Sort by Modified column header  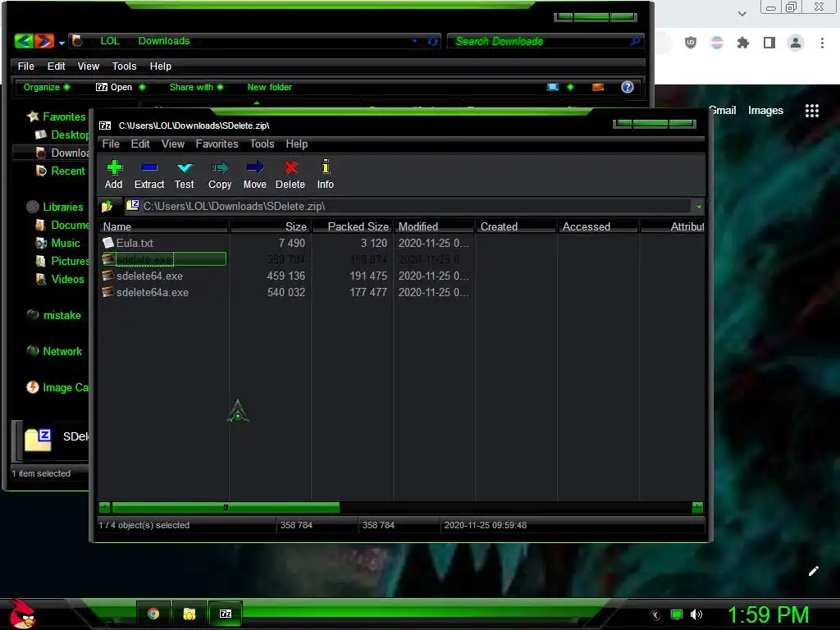(435, 226)
